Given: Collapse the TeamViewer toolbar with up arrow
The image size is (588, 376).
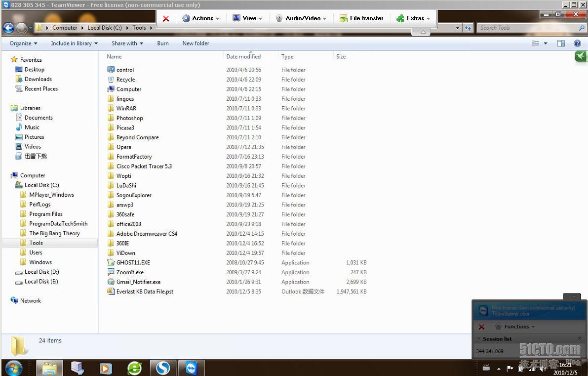Looking at the screenshot, I should click(x=423, y=32).
